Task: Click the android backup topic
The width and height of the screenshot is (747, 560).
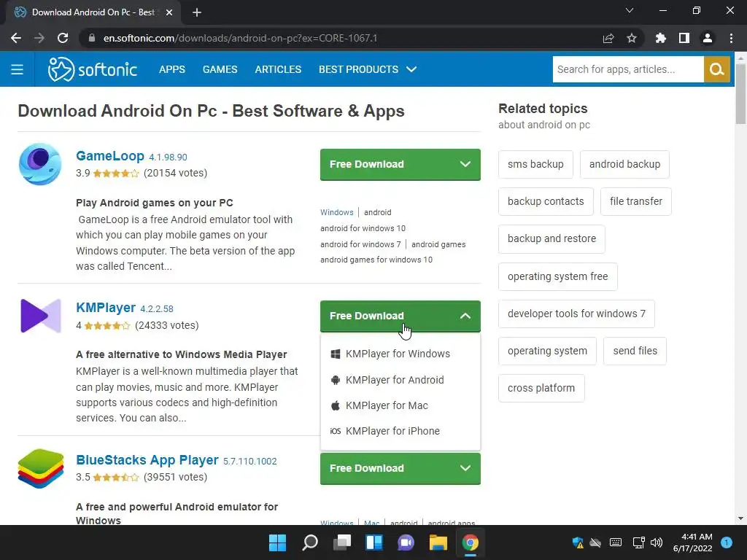Action: [624, 164]
